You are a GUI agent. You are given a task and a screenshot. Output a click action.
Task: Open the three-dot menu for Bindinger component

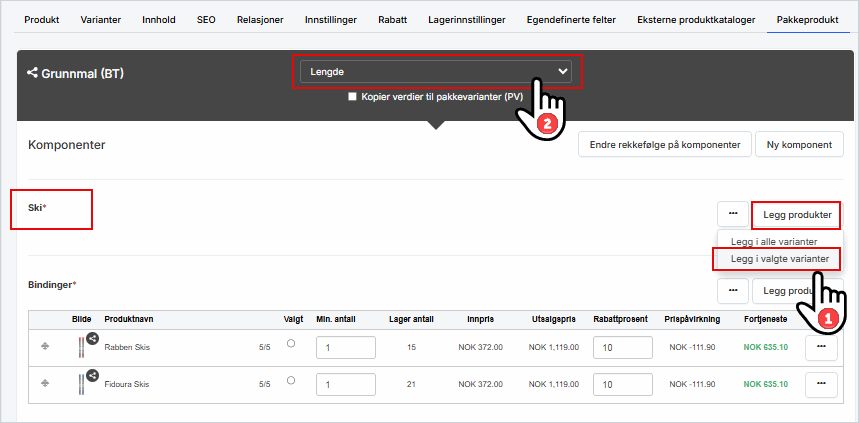pos(733,290)
